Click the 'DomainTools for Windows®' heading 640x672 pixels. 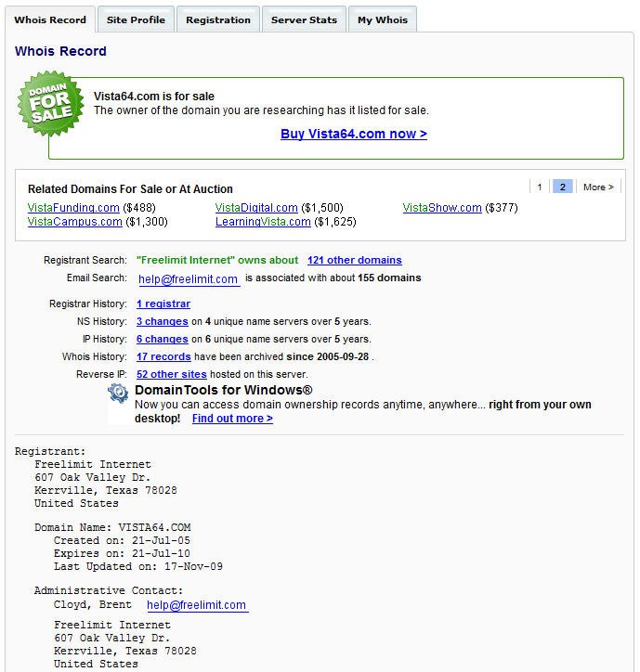tap(224, 390)
